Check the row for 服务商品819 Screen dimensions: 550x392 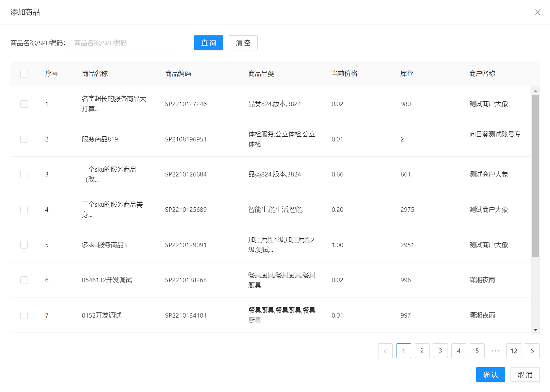(x=24, y=139)
